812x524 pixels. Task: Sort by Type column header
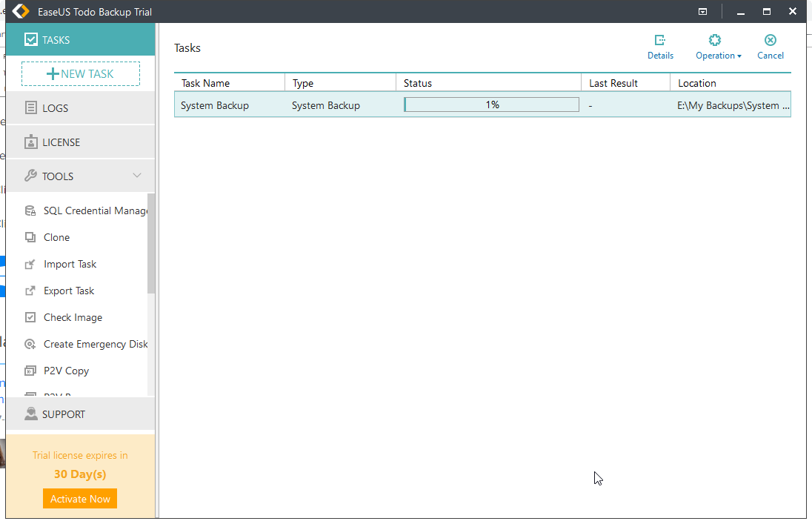point(341,83)
